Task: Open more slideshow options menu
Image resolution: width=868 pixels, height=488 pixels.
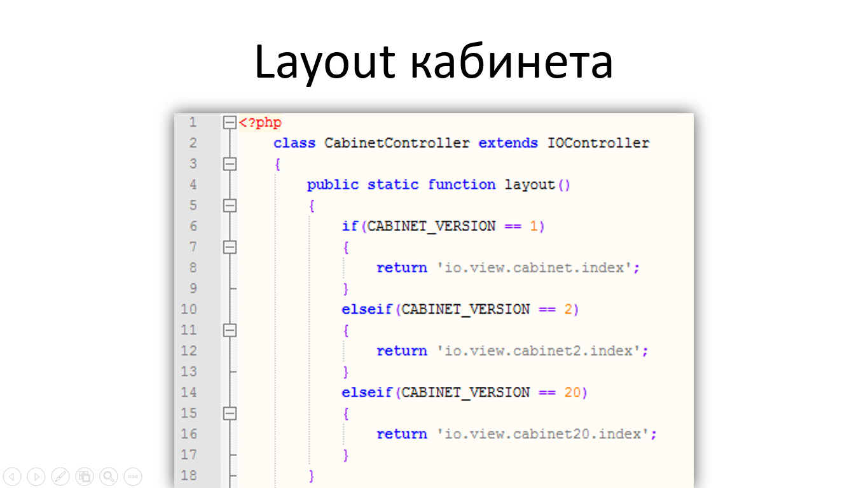Action: click(132, 476)
